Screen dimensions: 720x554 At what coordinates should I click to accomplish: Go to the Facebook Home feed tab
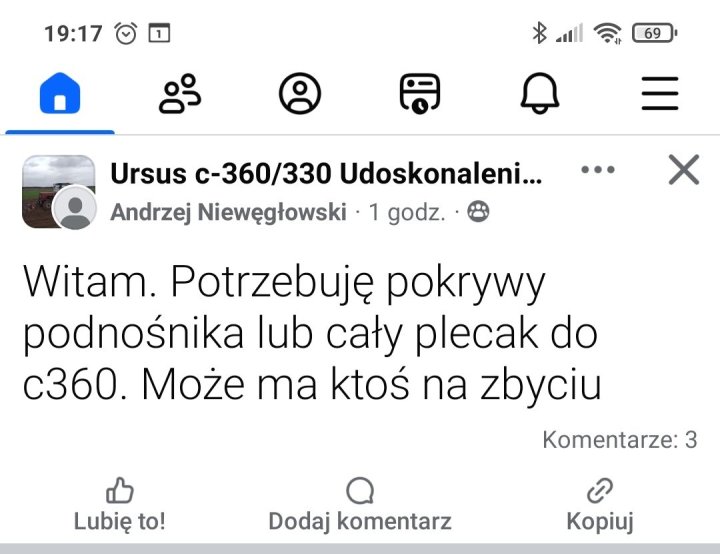(59, 94)
